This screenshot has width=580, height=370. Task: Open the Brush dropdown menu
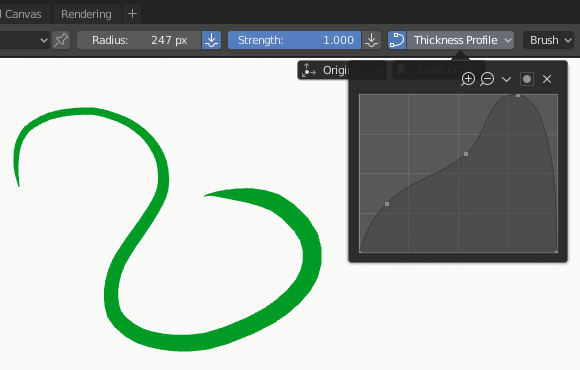click(x=549, y=40)
